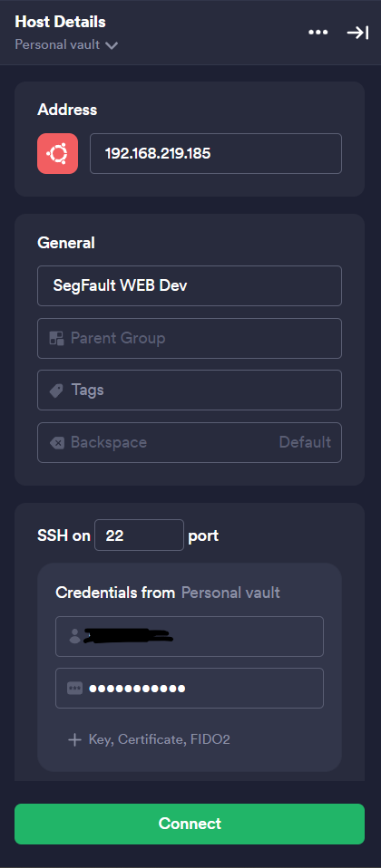
Task: Add Key, Certificate, FIDO2 authentication
Action: [x=149, y=739]
